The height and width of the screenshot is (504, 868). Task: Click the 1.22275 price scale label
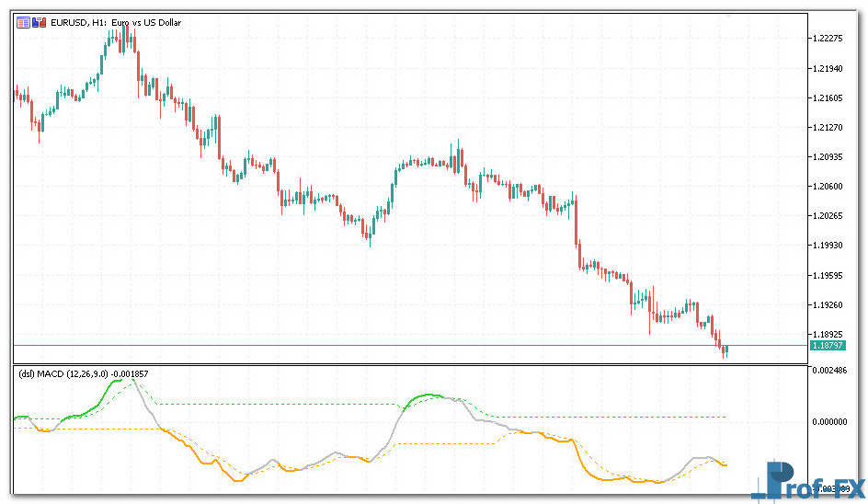[828, 39]
